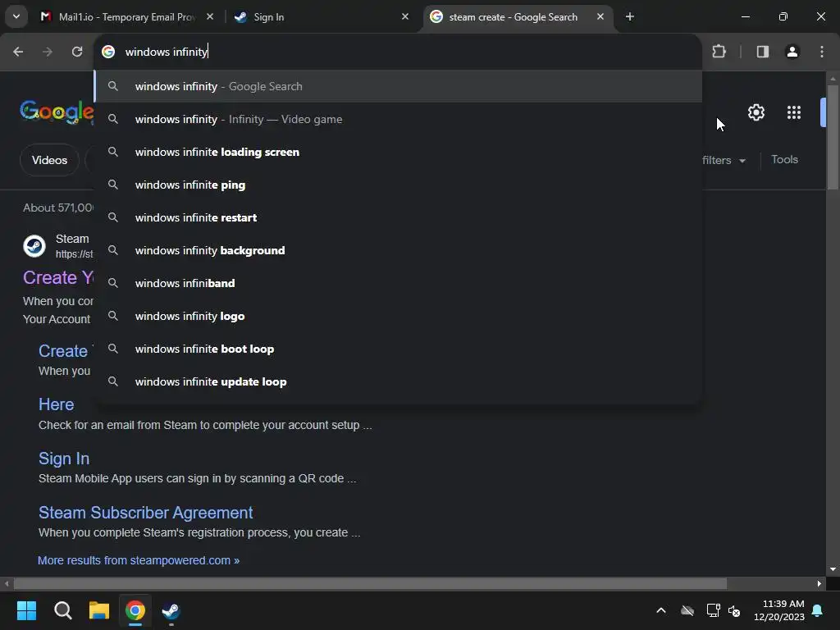Open the tab search dropdown arrow

tap(16, 16)
